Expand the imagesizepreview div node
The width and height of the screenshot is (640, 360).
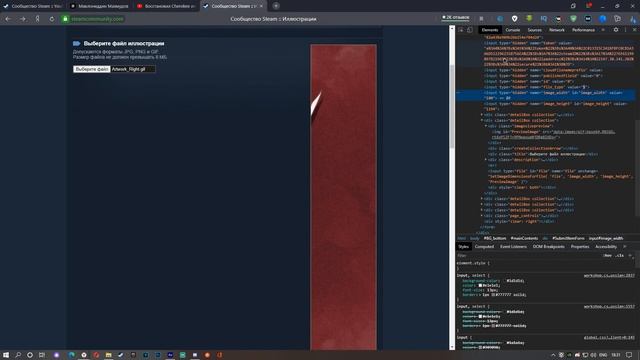[486, 126]
